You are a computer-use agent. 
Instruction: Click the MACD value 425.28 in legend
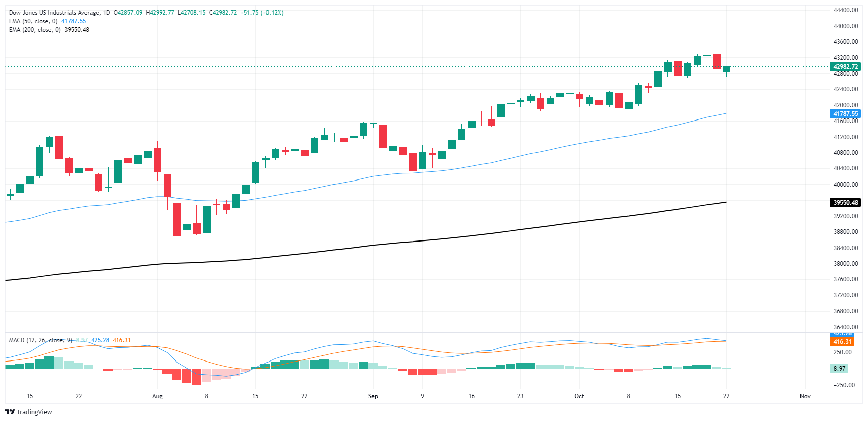(100, 340)
